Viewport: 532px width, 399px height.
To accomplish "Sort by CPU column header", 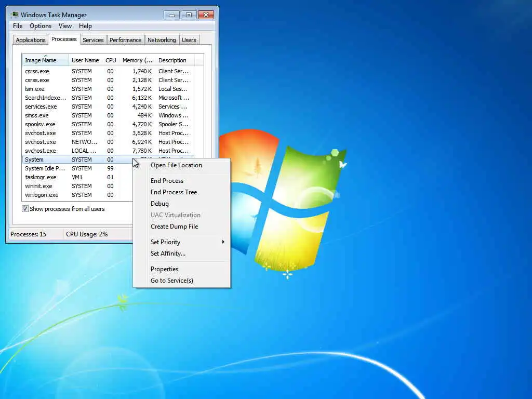I will point(111,60).
